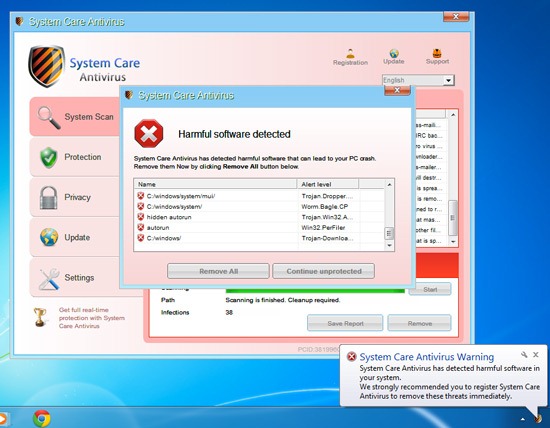
Task: Click the threat icon beside hidden autorun
Action: (141, 217)
